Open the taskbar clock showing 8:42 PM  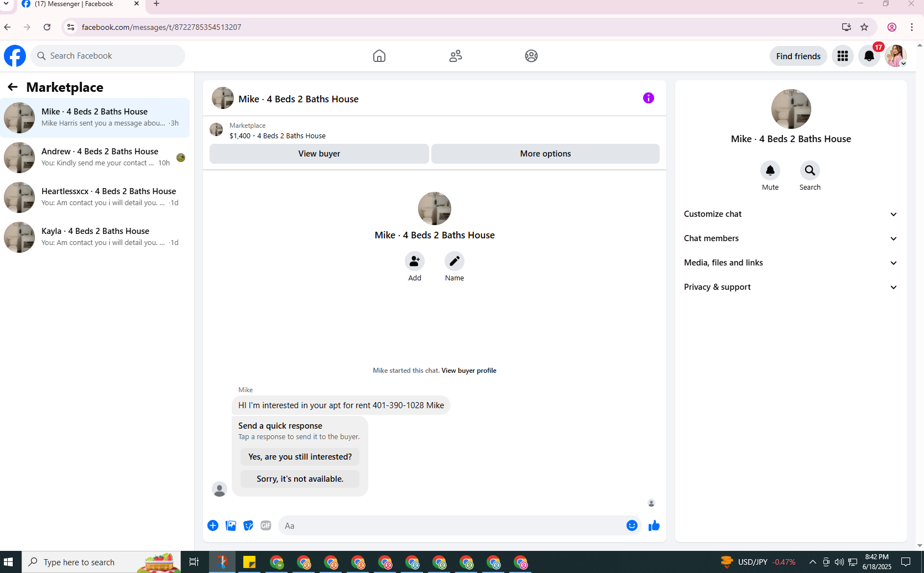point(877,562)
